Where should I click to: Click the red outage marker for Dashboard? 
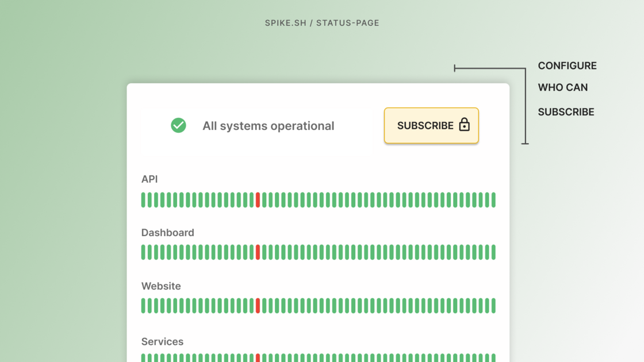pos(257,252)
